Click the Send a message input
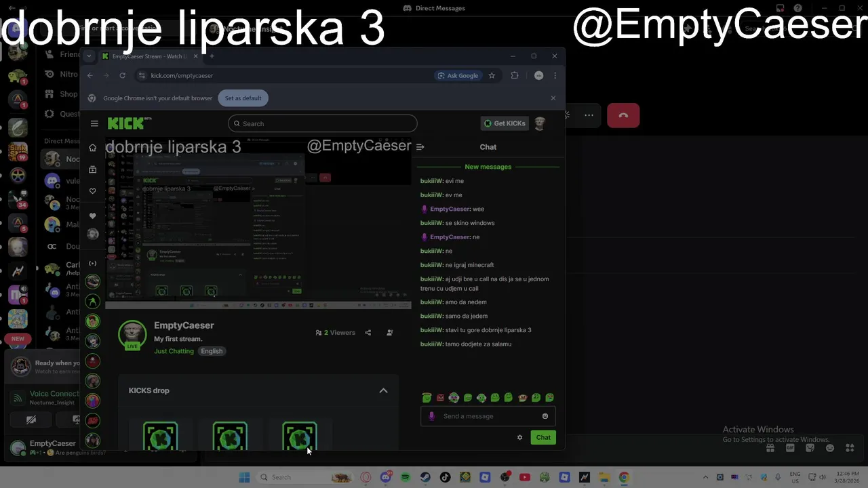Viewport: 868px width, 488px height. pos(488,416)
